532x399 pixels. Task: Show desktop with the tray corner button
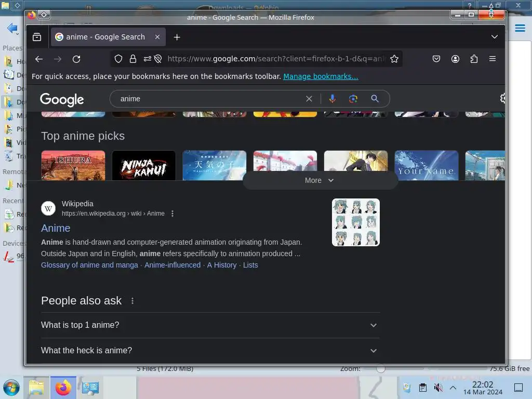coord(518,388)
